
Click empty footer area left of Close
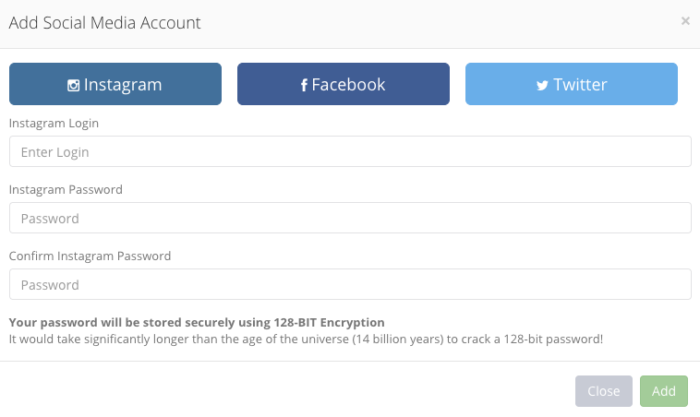click(286, 391)
